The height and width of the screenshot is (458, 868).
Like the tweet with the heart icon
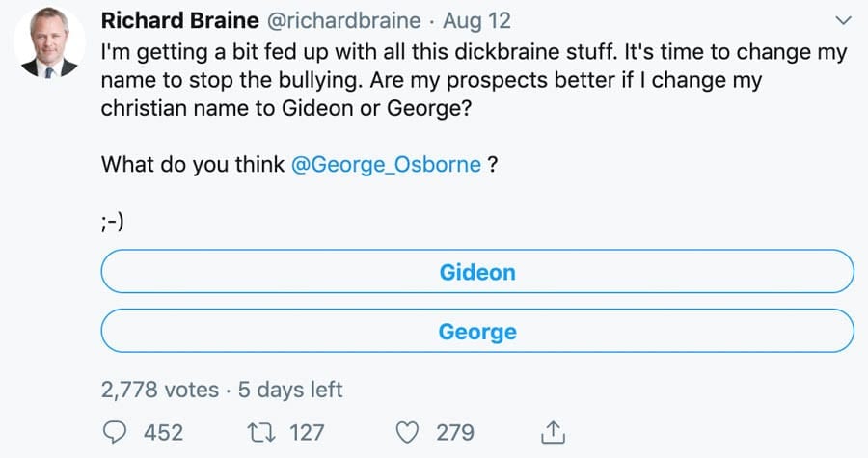pyautogui.click(x=409, y=431)
